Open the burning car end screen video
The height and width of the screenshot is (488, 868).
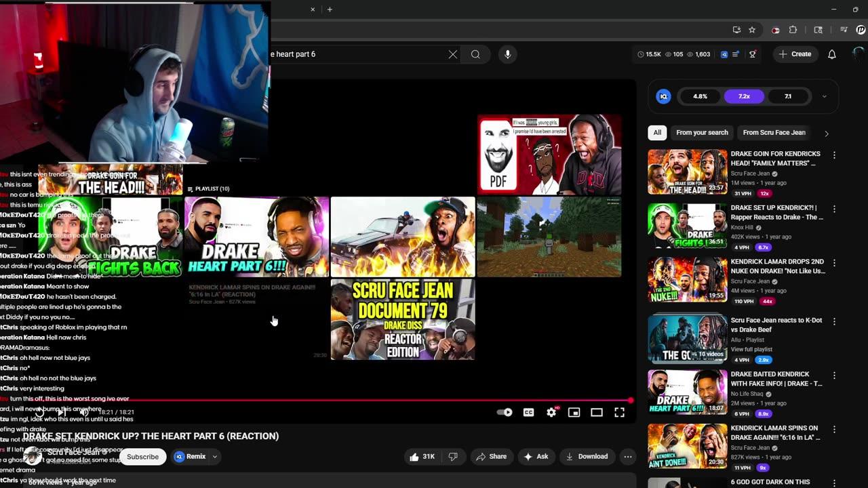tap(403, 237)
